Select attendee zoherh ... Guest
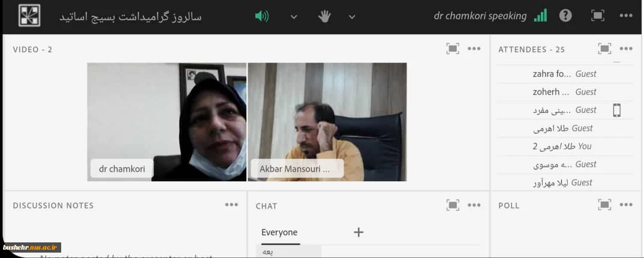 click(565, 92)
